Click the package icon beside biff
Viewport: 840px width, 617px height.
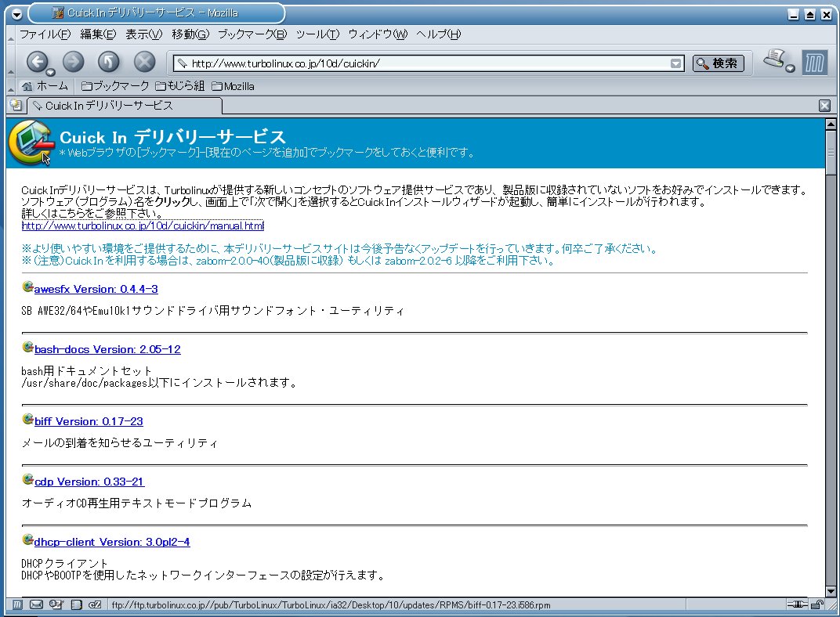click(28, 419)
